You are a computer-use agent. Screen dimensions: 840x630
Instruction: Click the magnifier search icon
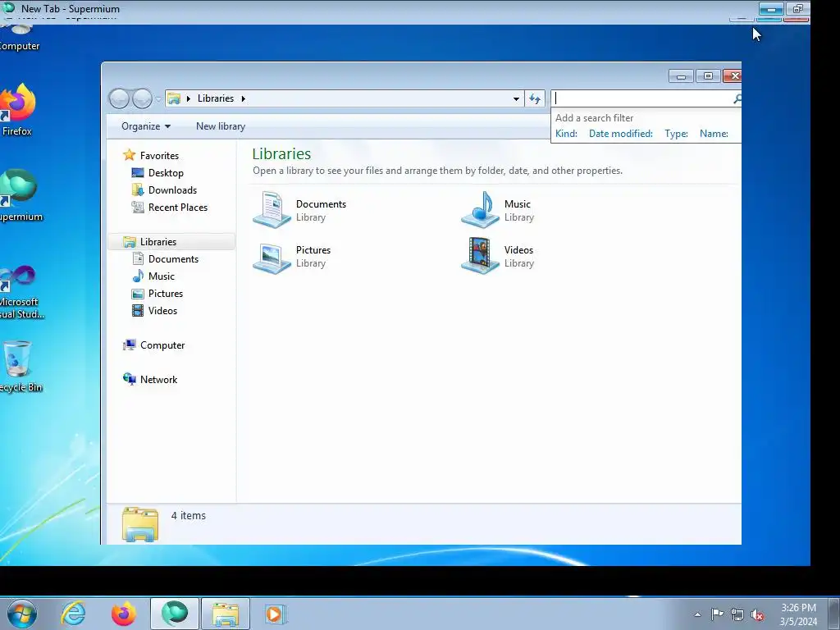coord(737,98)
